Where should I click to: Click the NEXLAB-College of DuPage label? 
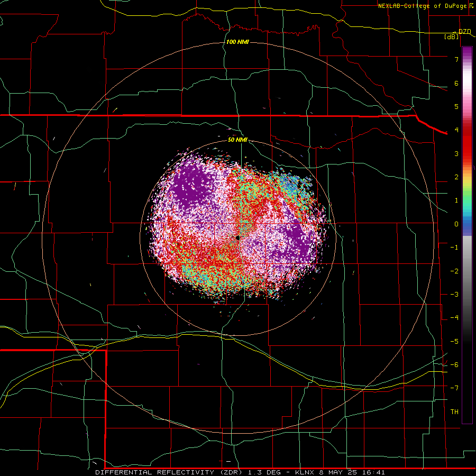coord(423,6)
